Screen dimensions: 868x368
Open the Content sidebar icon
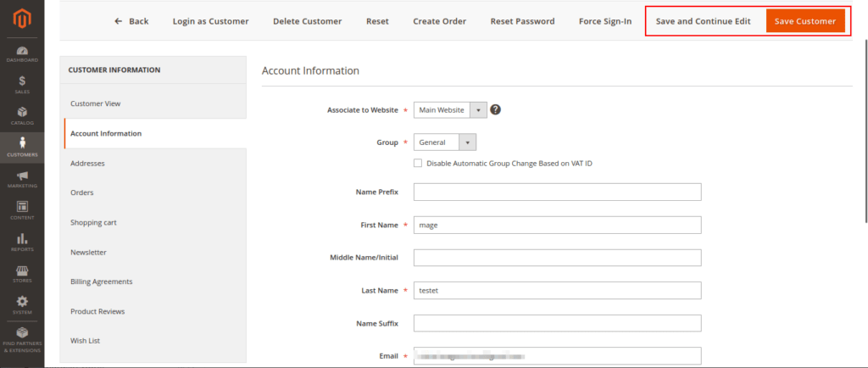pyautogui.click(x=22, y=209)
